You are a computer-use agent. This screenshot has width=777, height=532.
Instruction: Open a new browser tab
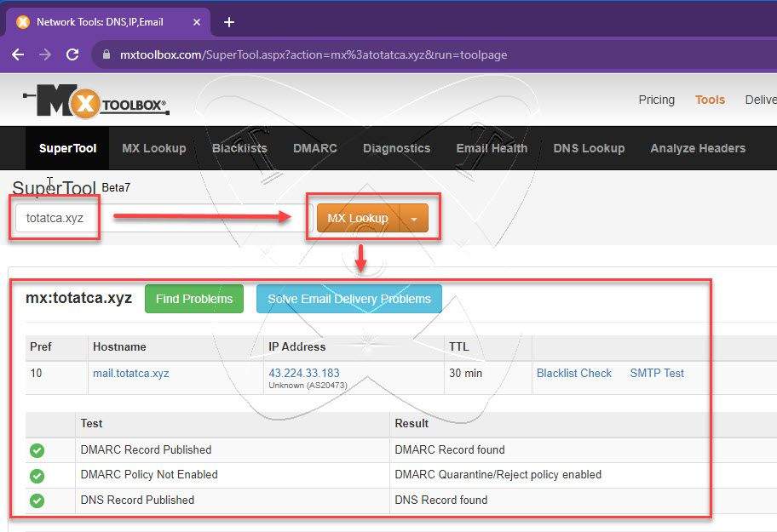pos(229,22)
